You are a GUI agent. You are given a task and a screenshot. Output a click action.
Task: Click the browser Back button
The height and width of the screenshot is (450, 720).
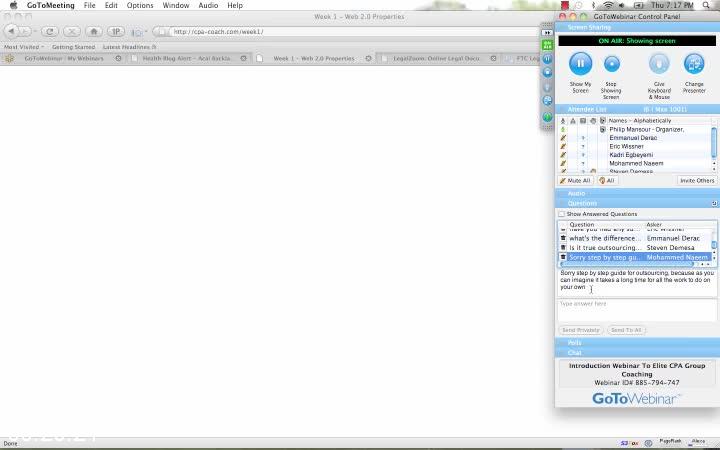pyautogui.click(x=11, y=32)
